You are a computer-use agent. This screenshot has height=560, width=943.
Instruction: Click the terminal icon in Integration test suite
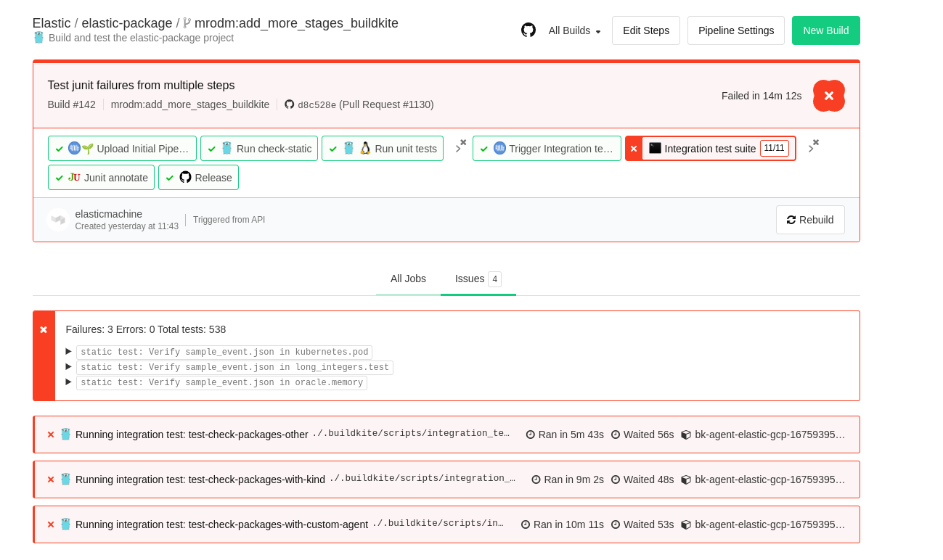tap(655, 148)
